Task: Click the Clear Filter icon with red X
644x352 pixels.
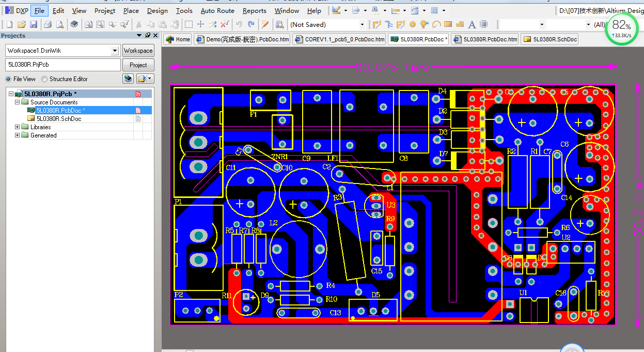Action: tap(225, 24)
